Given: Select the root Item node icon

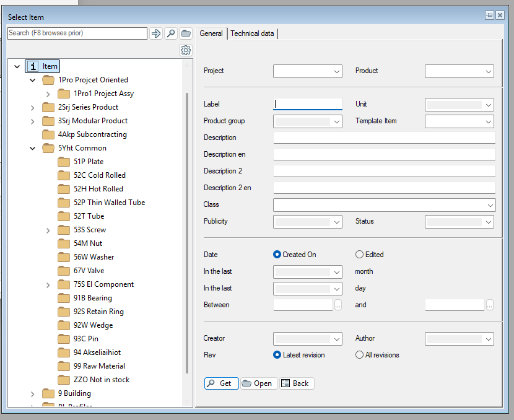Looking at the screenshot, I should (33, 66).
